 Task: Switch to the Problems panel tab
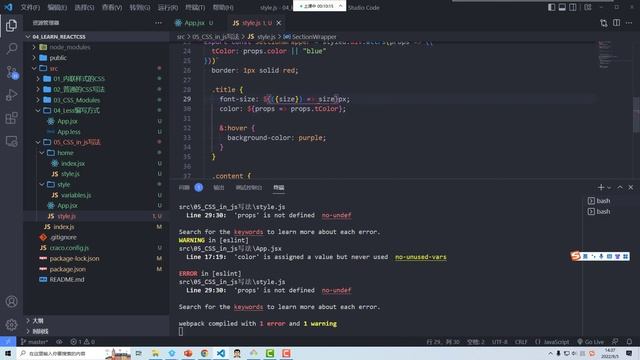click(x=184, y=187)
